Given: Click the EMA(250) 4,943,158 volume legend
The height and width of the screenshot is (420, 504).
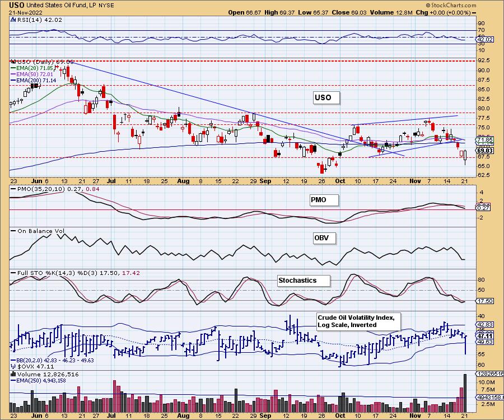Looking at the screenshot, I should (x=38, y=380).
